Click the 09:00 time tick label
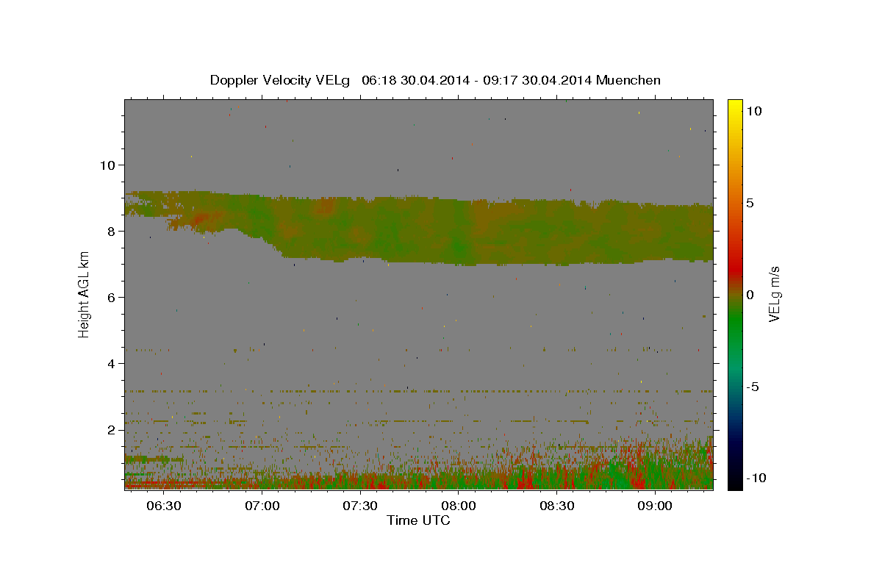 coord(654,506)
